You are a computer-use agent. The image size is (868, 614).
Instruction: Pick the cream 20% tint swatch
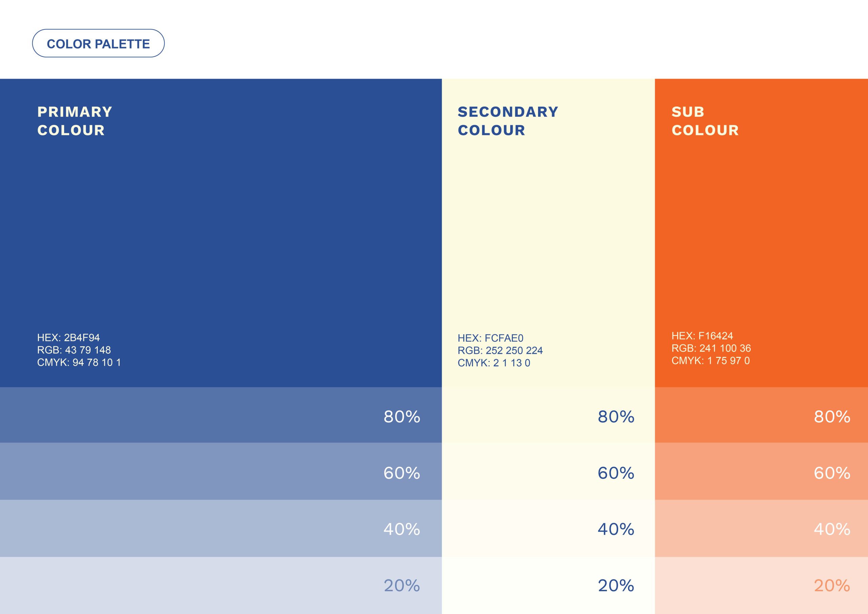pyautogui.click(x=548, y=585)
